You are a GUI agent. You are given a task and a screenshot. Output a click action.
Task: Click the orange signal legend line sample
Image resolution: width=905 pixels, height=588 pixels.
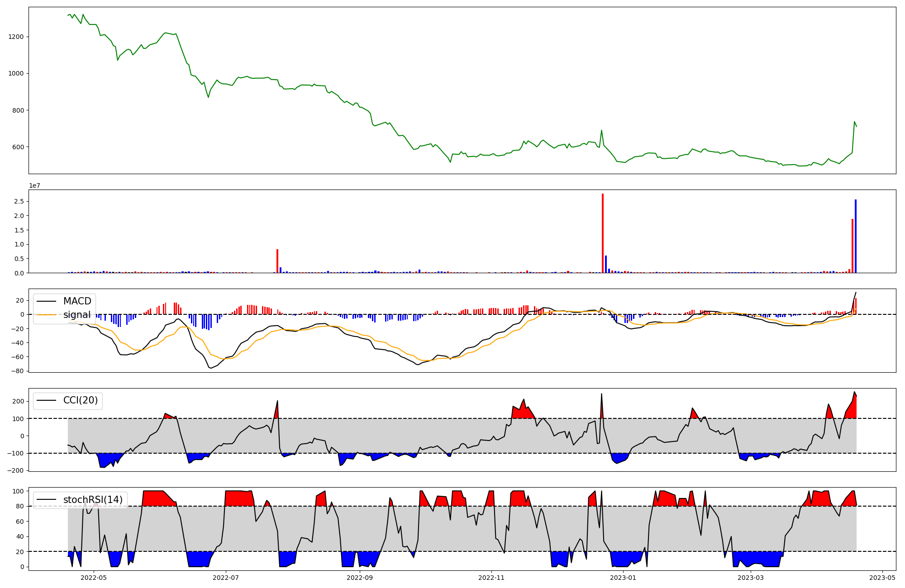coord(47,315)
